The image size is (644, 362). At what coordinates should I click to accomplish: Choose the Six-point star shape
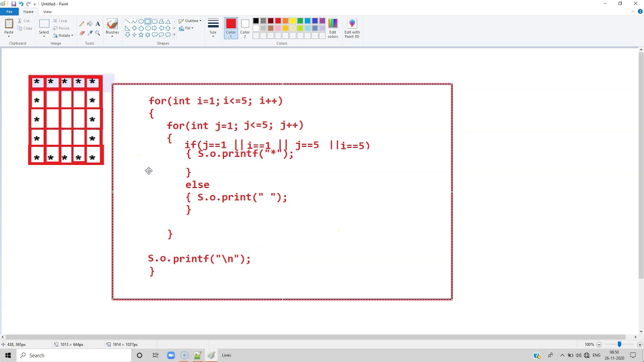tap(148, 35)
